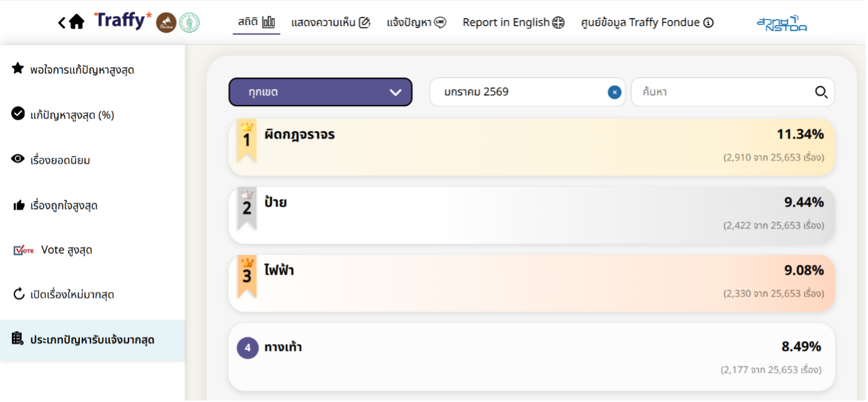Open the มกราคม 2569 month picker

click(x=527, y=92)
